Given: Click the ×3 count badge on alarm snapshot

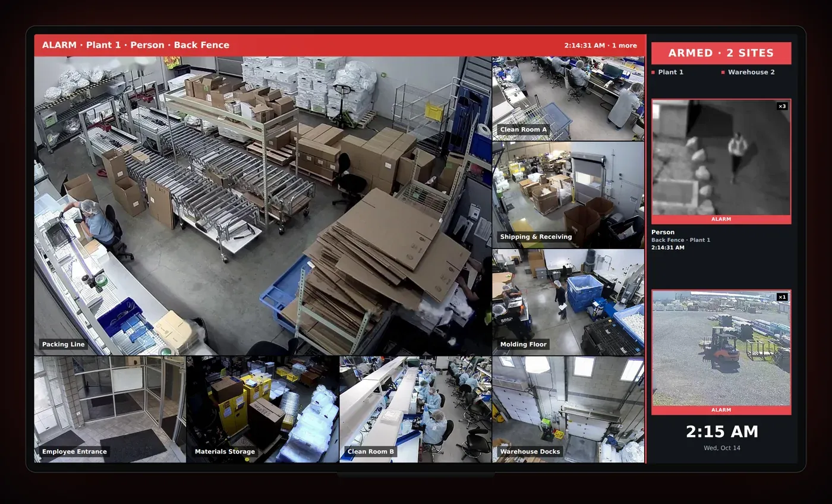Looking at the screenshot, I should click(782, 106).
